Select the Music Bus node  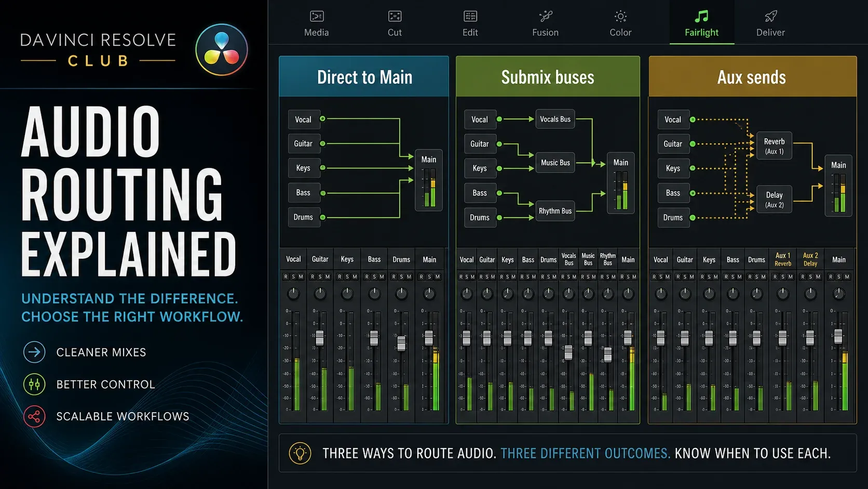click(555, 163)
